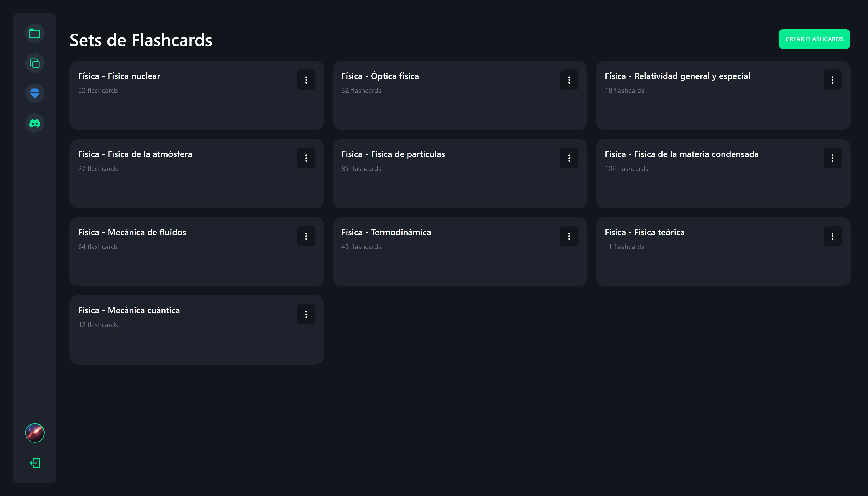Click the flashcards stack icon in sidebar
The height and width of the screenshot is (496, 868).
(x=35, y=63)
